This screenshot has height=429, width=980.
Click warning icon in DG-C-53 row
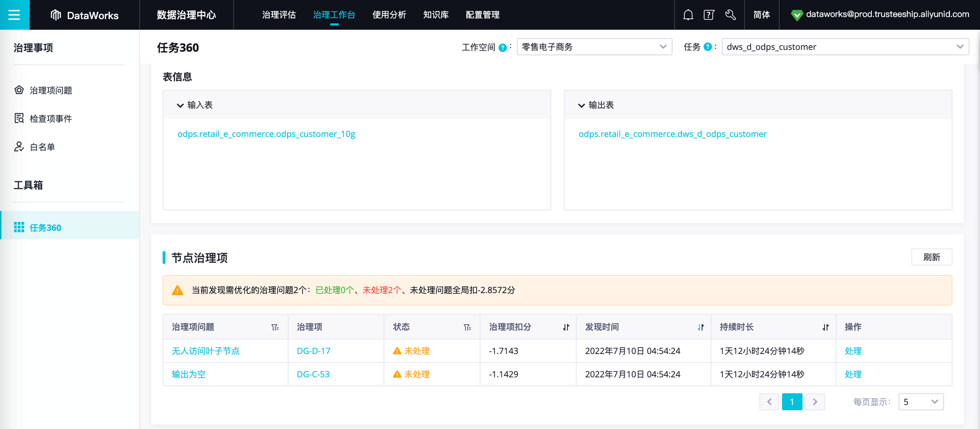pyautogui.click(x=397, y=374)
